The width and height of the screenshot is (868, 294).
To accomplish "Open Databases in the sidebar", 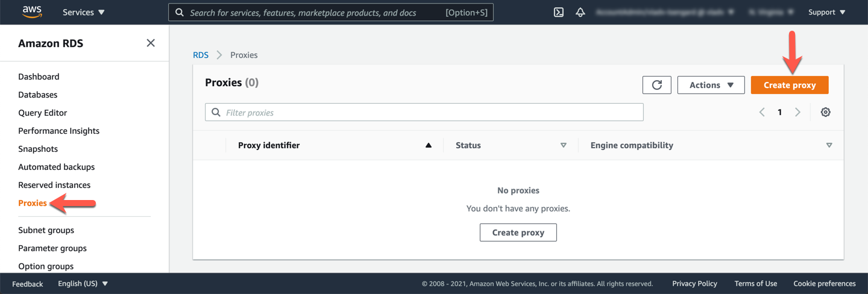I will tap(38, 95).
